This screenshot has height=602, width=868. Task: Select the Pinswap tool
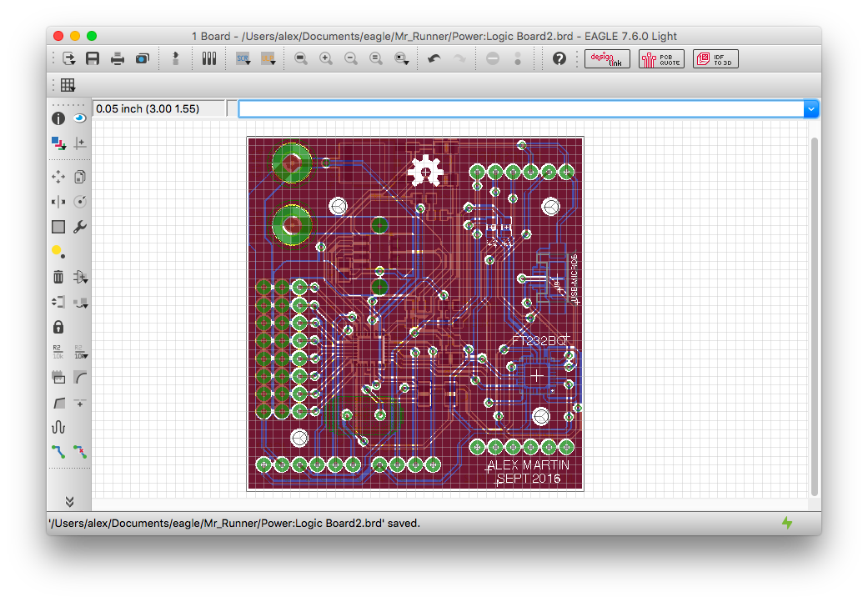pyautogui.click(x=58, y=302)
